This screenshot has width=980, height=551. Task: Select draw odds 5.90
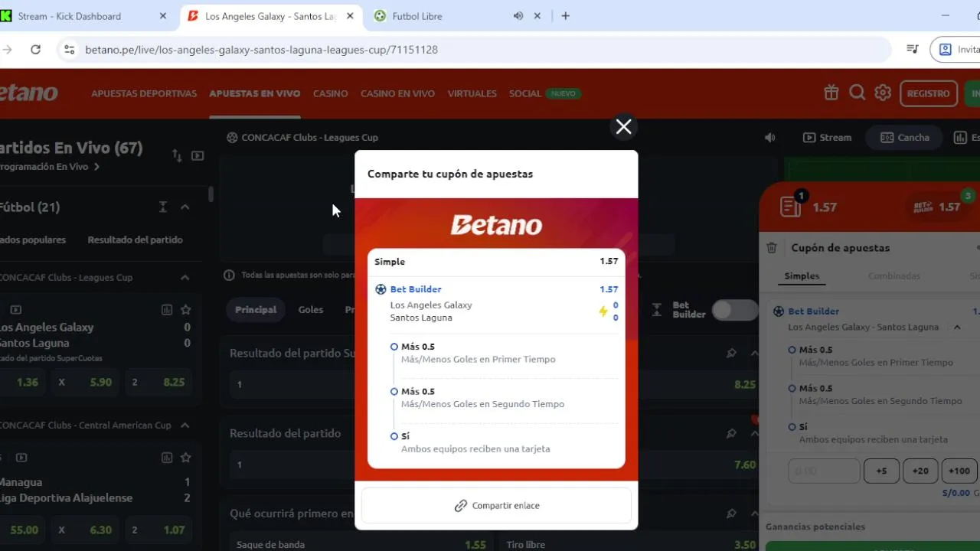86,382
